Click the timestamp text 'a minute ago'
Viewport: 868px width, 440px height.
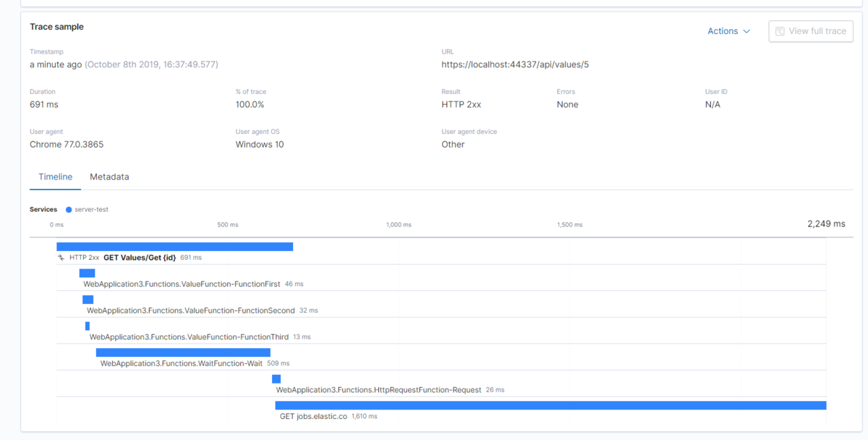point(56,64)
